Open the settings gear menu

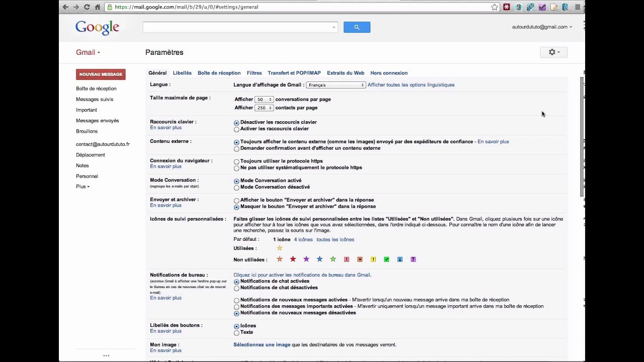tap(553, 52)
